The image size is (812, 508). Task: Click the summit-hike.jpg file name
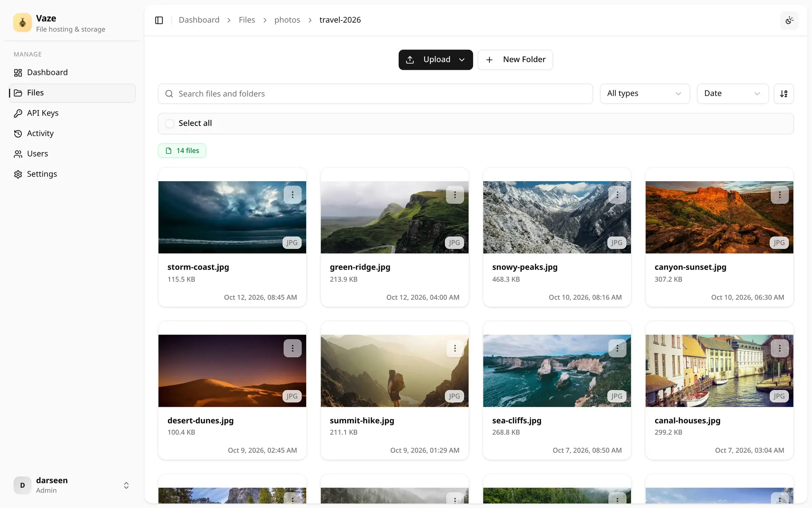(x=362, y=421)
